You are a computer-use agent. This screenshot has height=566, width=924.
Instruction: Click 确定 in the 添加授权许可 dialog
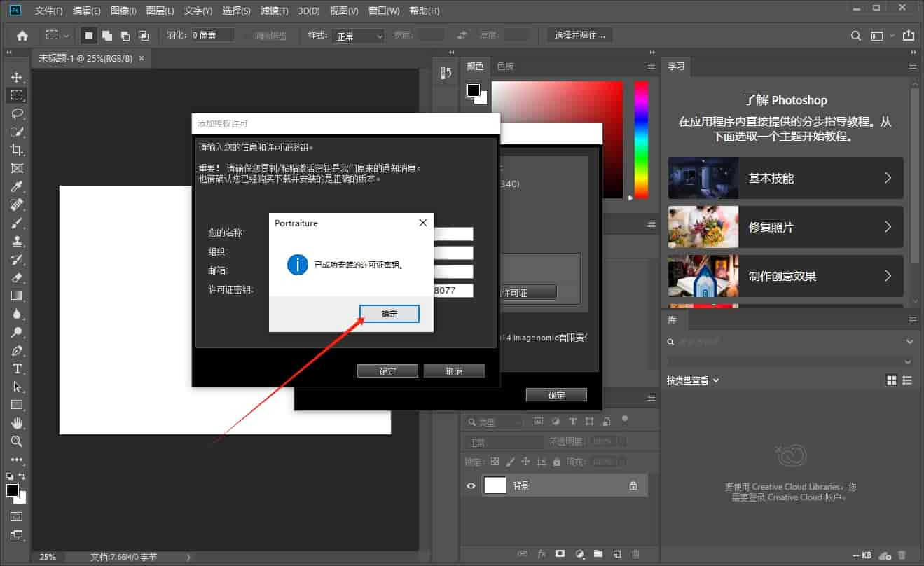pyautogui.click(x=387, y=371)
